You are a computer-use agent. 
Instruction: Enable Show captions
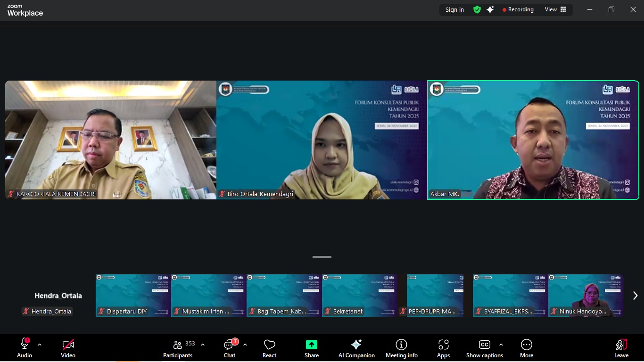tap(485, 348)
